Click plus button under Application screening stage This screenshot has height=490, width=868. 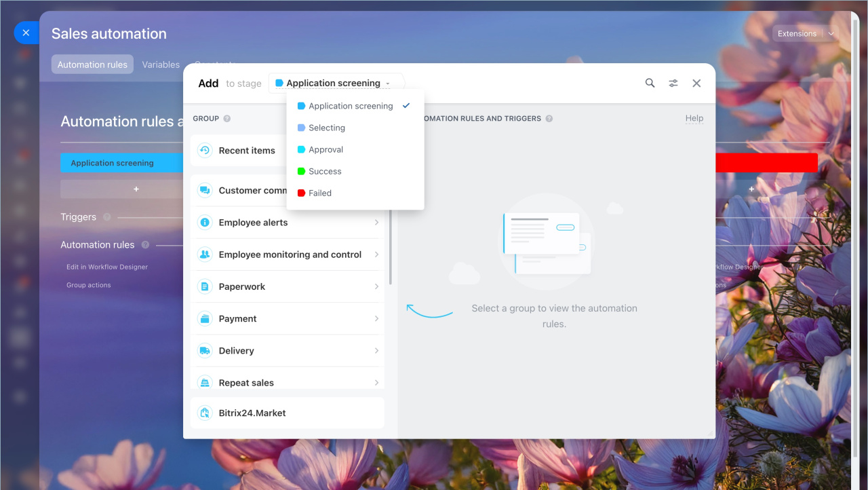[x=136, y=189]
